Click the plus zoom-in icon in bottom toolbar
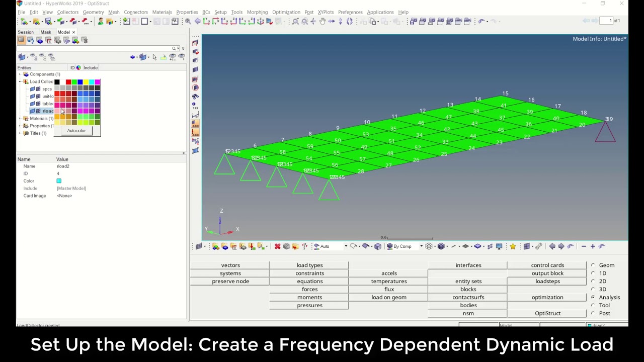 593,246
